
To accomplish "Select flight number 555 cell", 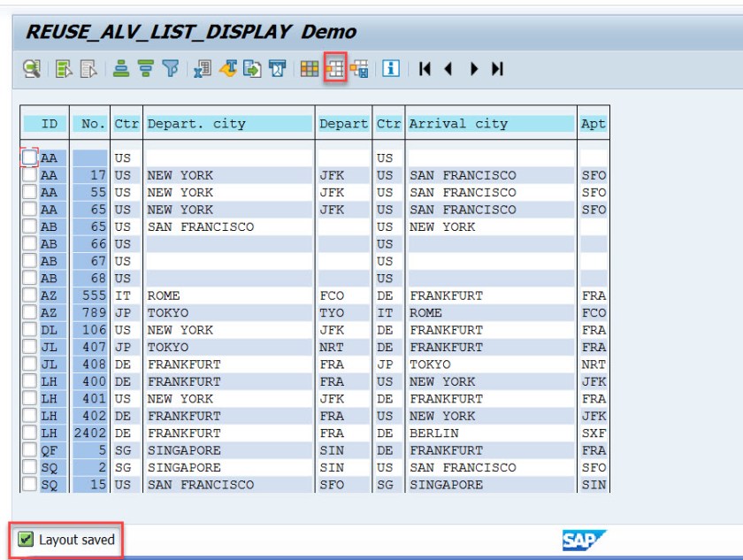I will click(x=94, y=295).
